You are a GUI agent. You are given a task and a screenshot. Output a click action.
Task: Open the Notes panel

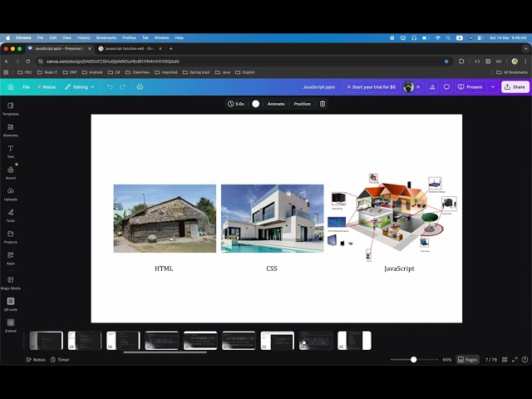click(36, 360)
